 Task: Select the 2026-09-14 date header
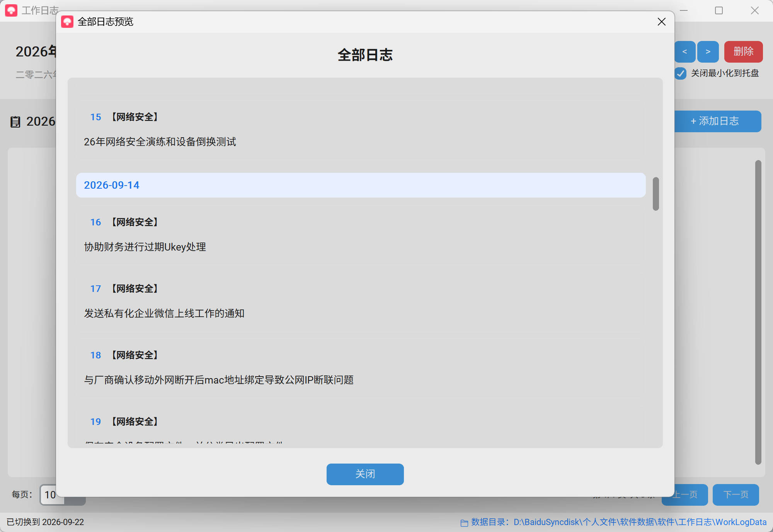pyautogui.click(x=361, y=185)
